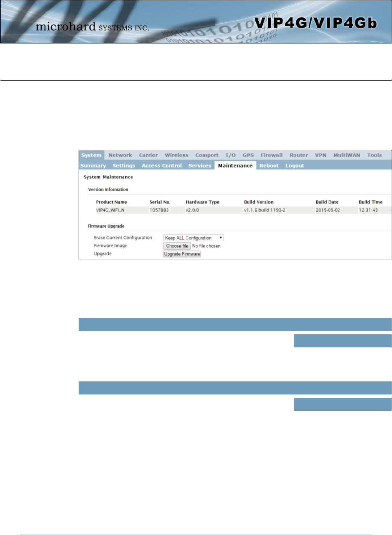Open the Tools tab

coord(375,155)
